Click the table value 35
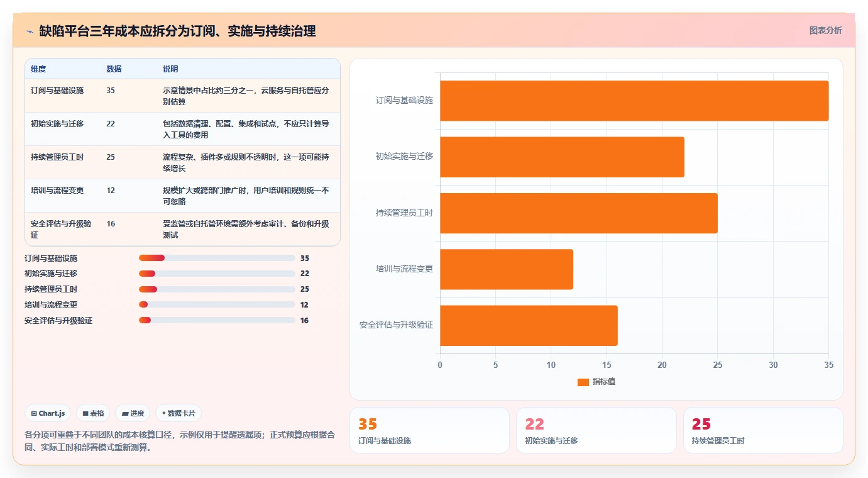The height and width of the screenshot is (478, 868). [111, 91]
